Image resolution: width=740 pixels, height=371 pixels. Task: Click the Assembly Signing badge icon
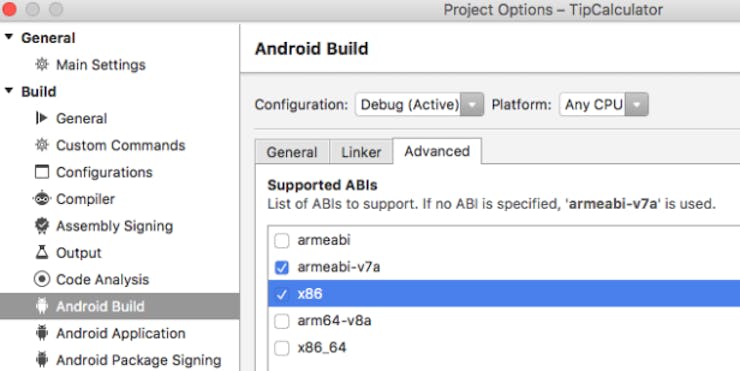tap(42, 226)
